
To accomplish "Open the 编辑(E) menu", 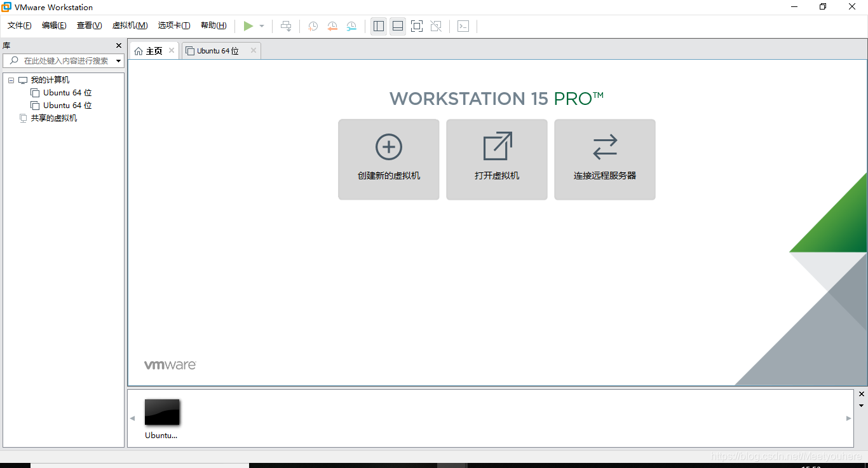I will [54, 25].
